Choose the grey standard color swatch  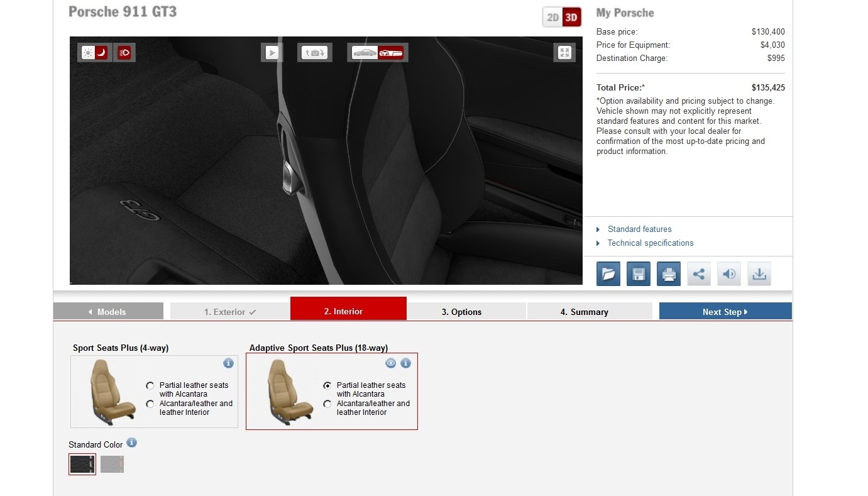(x=112, y=464)
